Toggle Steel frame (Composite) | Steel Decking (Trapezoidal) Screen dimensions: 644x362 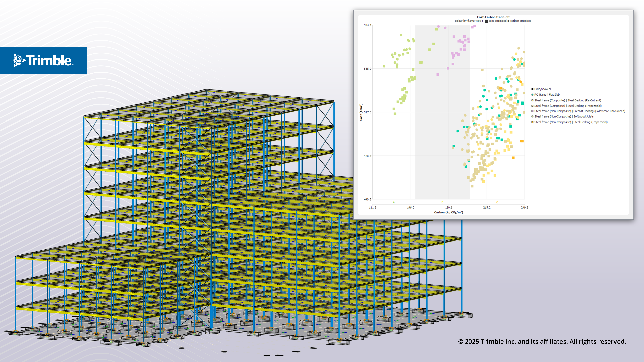click(567, 106)
